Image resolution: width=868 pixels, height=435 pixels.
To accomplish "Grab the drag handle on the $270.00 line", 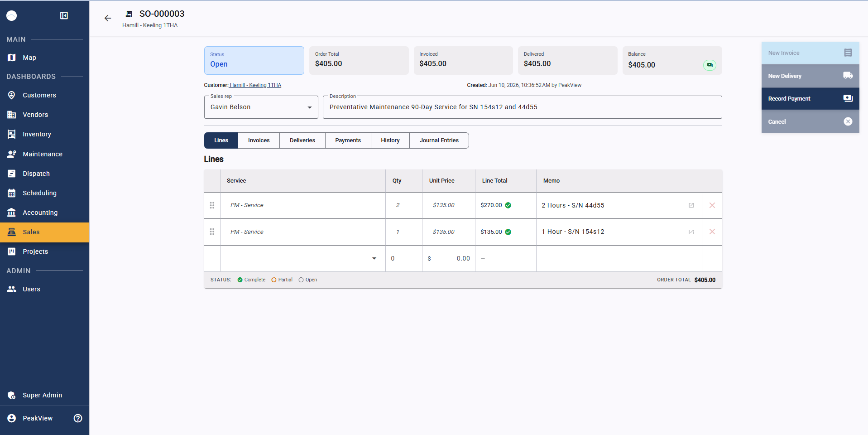I will pos(212,205).
